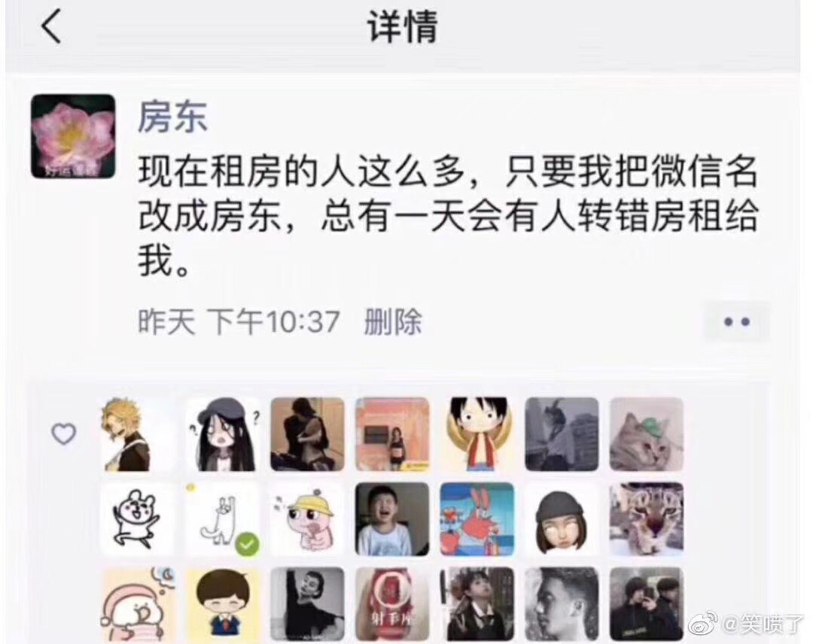Tap the back arrow icon
This screenshot has height=644, width=813.
[x=51, y=26]
